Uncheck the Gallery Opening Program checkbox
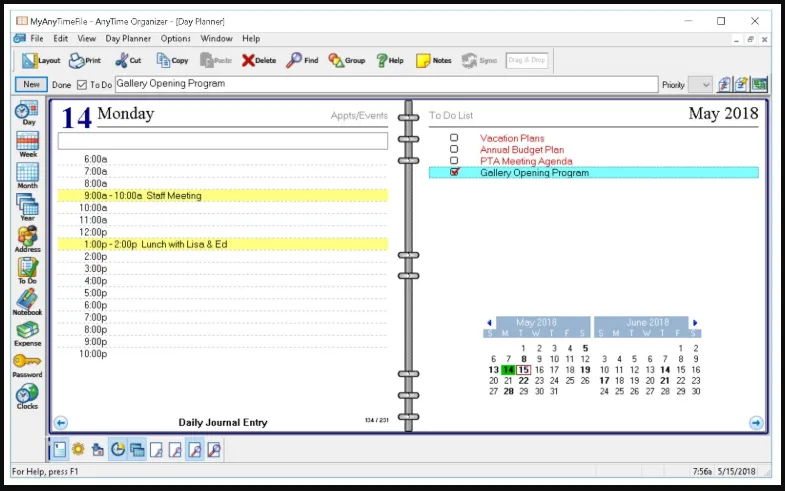The width and height of the screenshot is (785, 491). (x=454, y=172)
